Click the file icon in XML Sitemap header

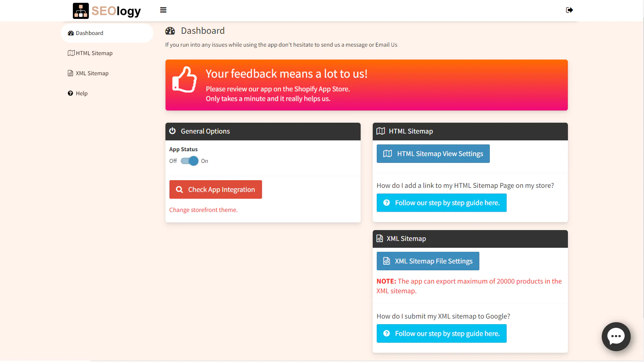click(380, 239)
